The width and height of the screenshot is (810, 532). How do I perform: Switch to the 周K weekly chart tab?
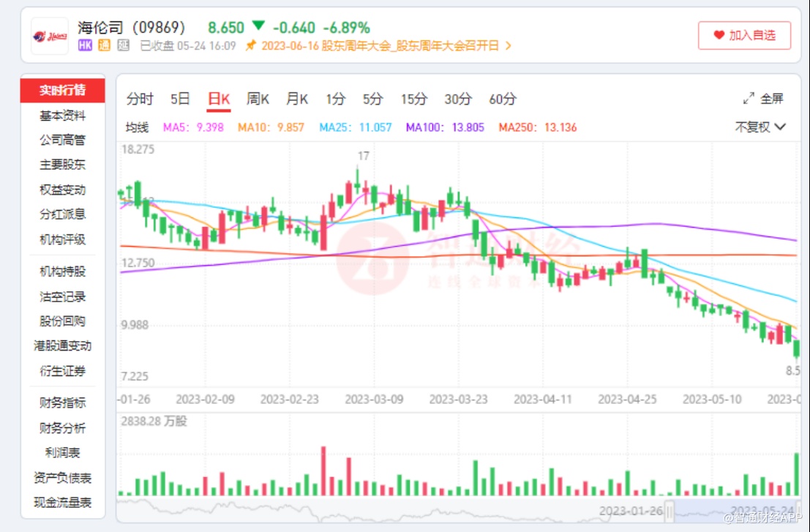(258, 99)
